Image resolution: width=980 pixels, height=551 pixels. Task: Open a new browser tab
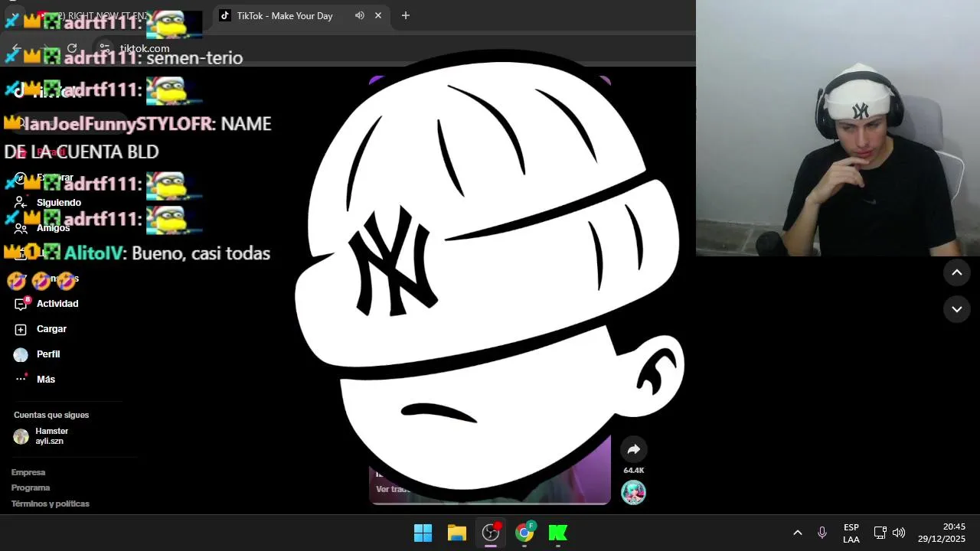(x=406, y=15)
